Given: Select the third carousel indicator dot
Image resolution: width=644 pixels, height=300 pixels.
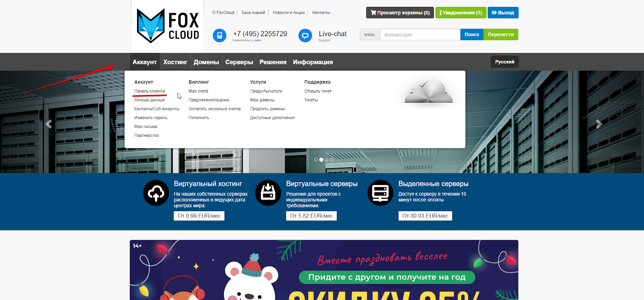Looking at the screenshot, I should (x=326, y=160).
